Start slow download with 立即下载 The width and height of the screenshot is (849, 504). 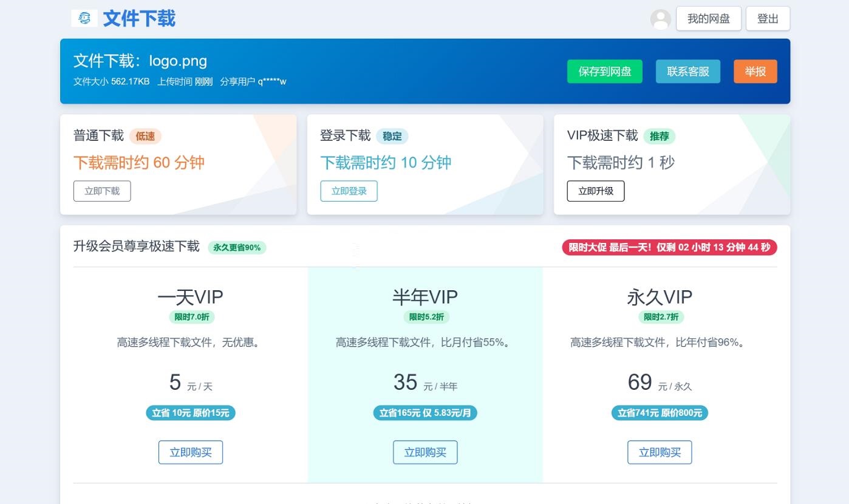pyautogui.click(x=102, y=191)
